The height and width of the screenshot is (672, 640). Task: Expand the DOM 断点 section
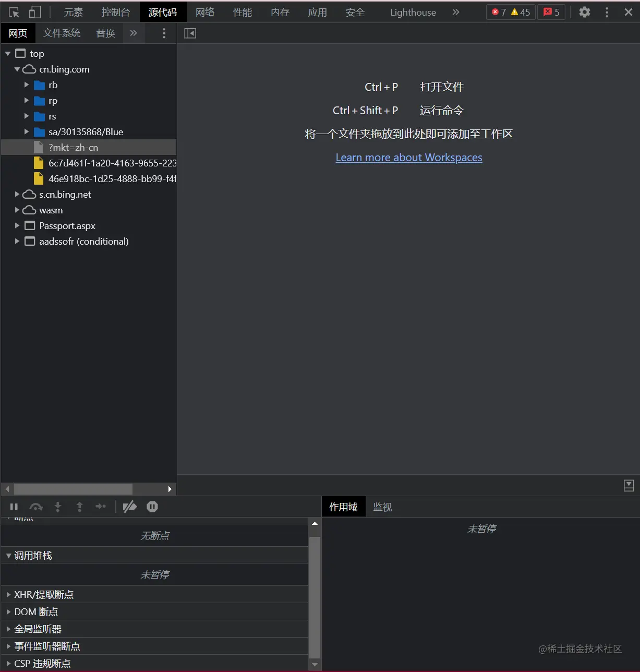(154, 611)
